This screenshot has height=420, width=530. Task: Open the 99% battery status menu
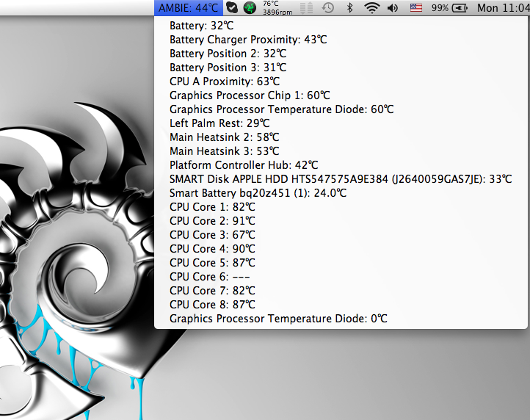[449, 8]
